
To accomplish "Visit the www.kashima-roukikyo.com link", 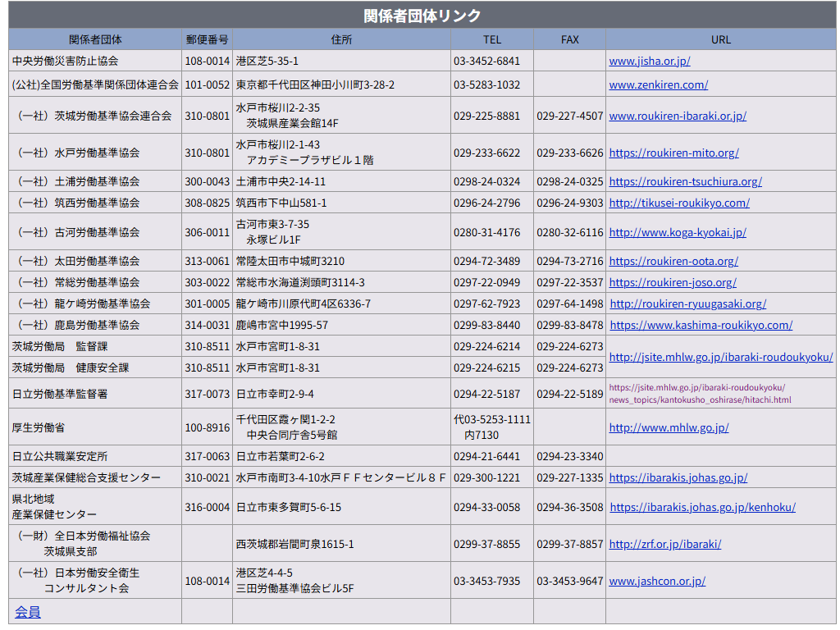I will click(x=701, y=325).
